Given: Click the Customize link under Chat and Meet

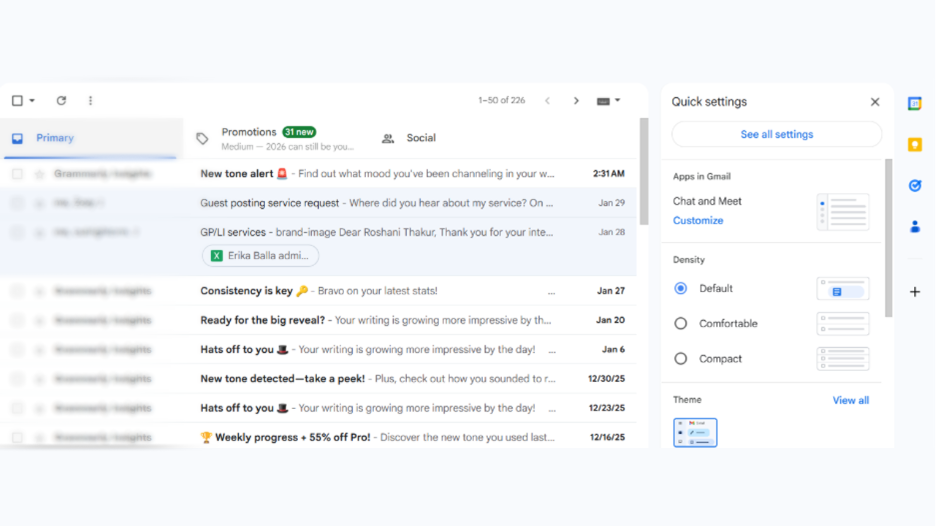Looking at the screenshot, I should (x=698, y=221).
